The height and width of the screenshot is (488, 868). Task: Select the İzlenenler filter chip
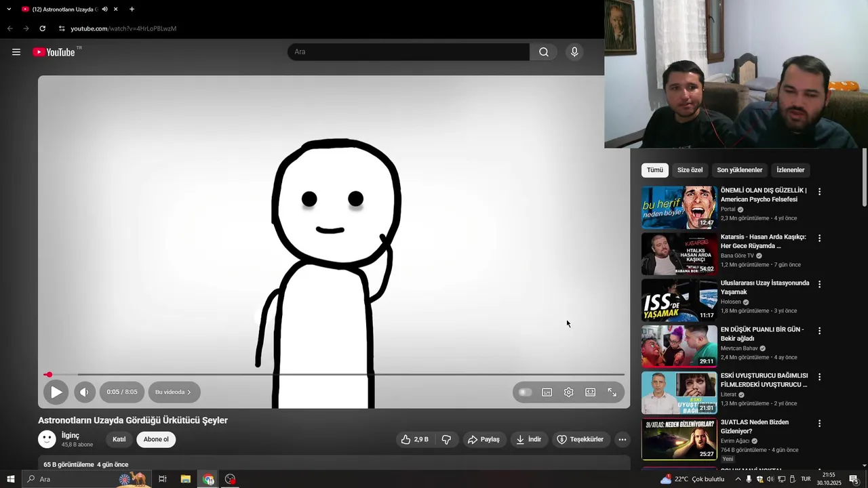point(791,170)
